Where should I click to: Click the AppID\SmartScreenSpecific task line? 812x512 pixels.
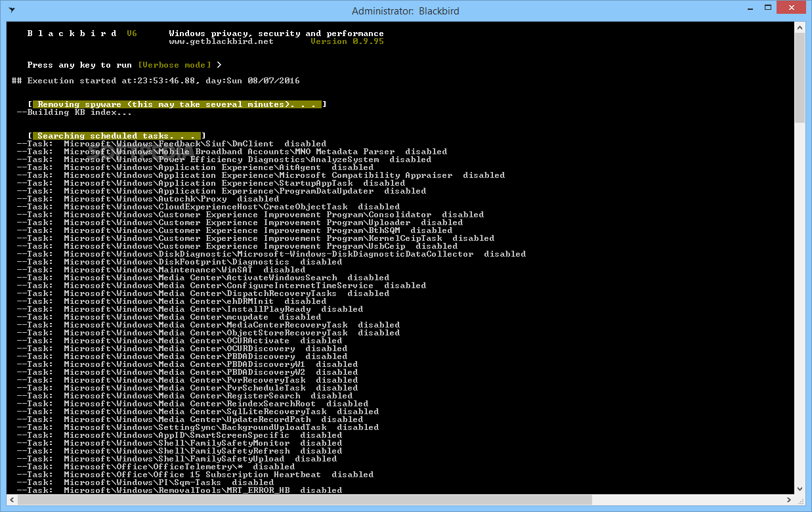tap(179, 435)
